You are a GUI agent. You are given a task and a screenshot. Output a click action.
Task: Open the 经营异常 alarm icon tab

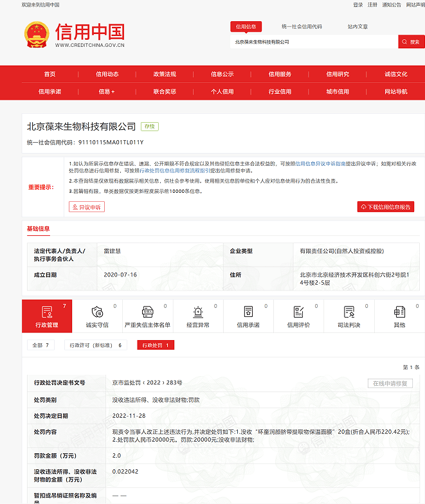coord(198,316)
